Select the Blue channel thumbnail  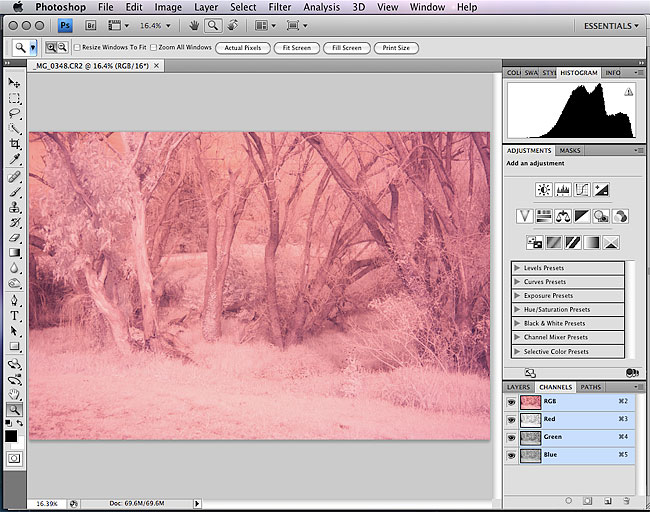530,455
